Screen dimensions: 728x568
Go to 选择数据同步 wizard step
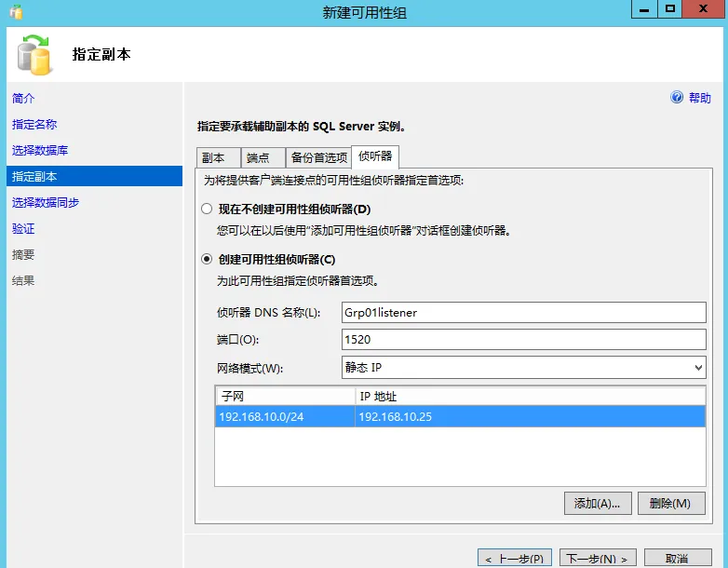tap(46, 202)
